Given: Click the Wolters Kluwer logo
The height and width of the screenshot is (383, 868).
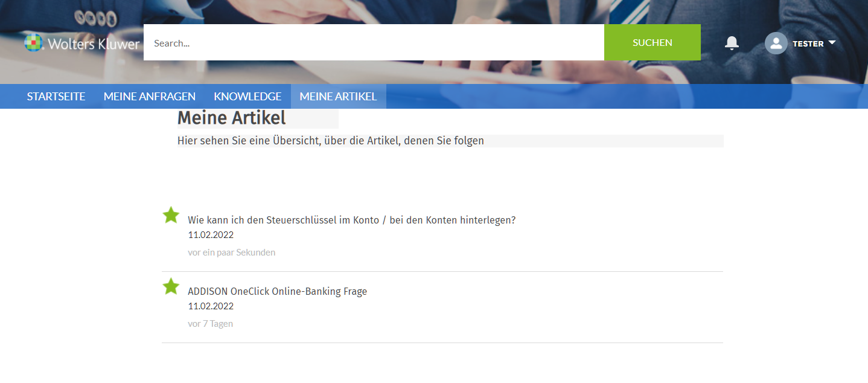Looking at the screenshot, I should coord(82,43).
